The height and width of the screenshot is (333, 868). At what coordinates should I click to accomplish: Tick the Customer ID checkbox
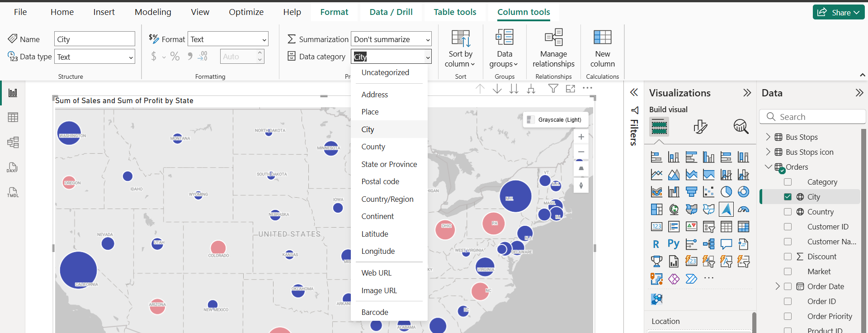(788, 227)
